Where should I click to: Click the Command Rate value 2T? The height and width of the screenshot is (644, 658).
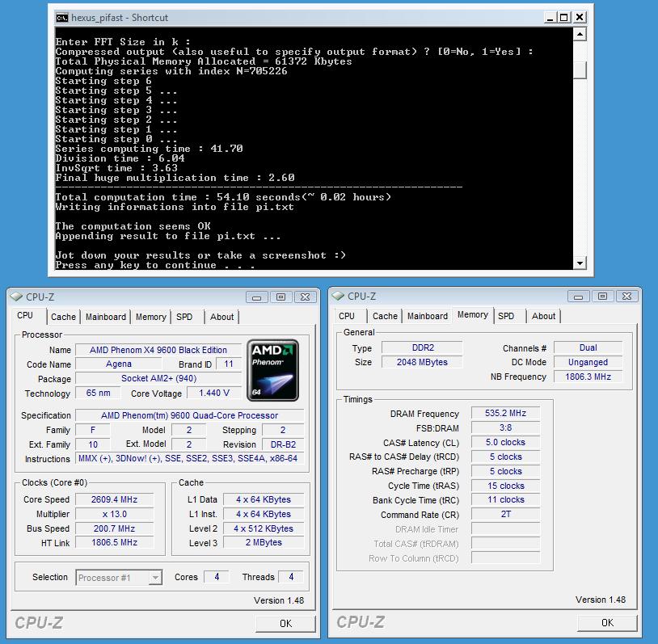pyautogui.click(x=505, y=514)
